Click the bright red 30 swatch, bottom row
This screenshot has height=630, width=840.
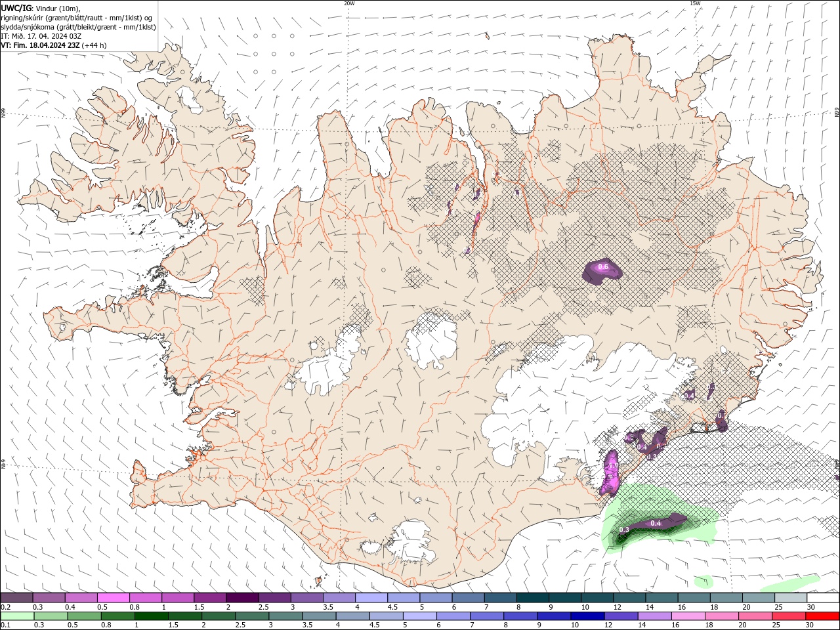822,616
